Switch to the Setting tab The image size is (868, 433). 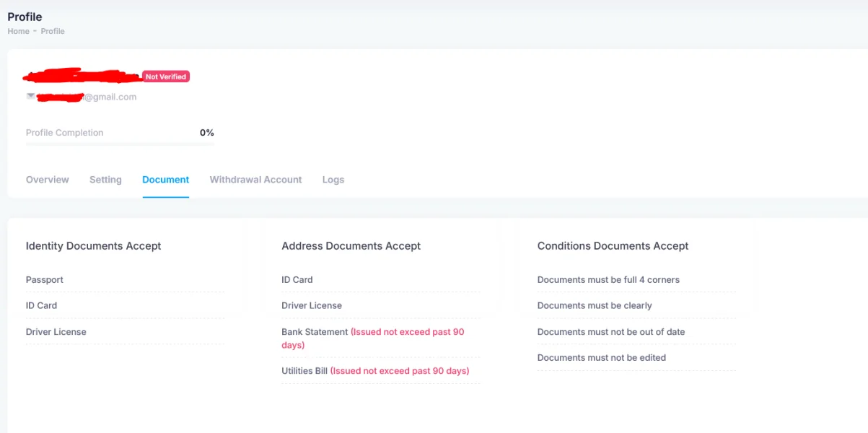(x=105, y=180)
